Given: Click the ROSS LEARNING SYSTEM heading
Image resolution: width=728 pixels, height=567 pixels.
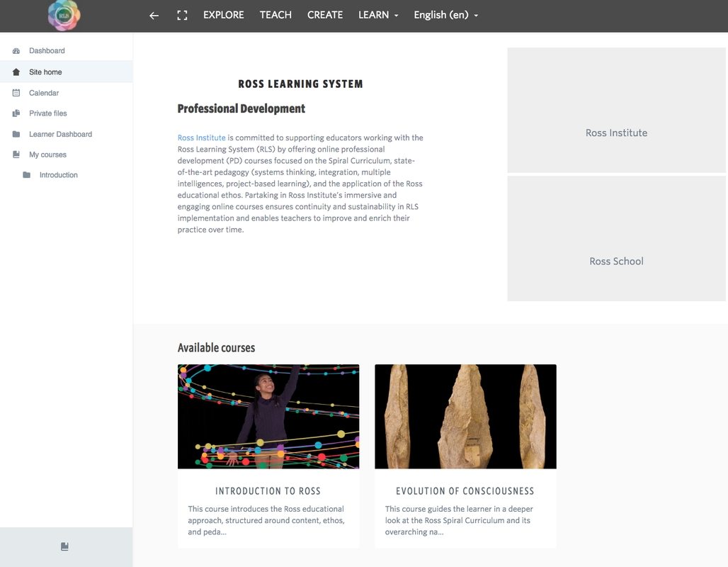Looking at the screenshot, I should tap(300, 84).
